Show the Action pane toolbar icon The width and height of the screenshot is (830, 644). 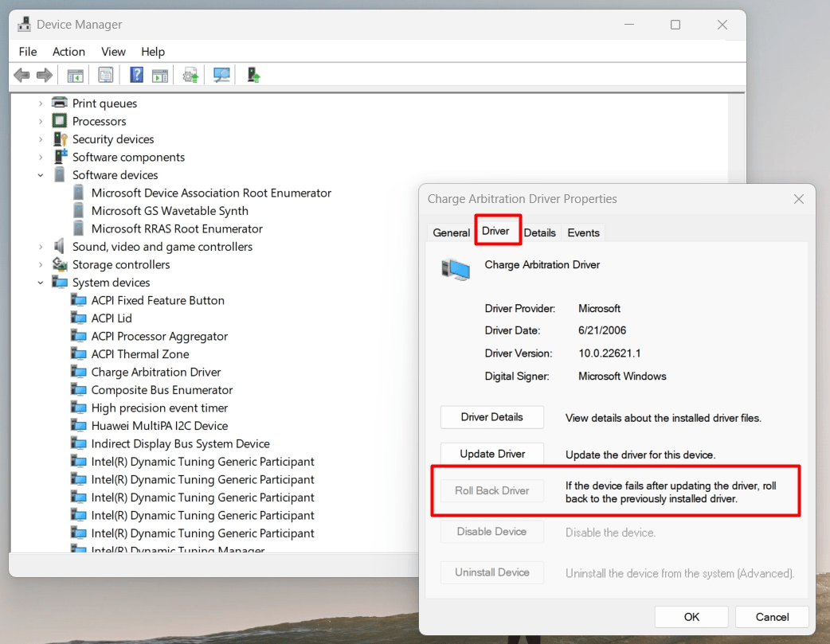(159, 75)
